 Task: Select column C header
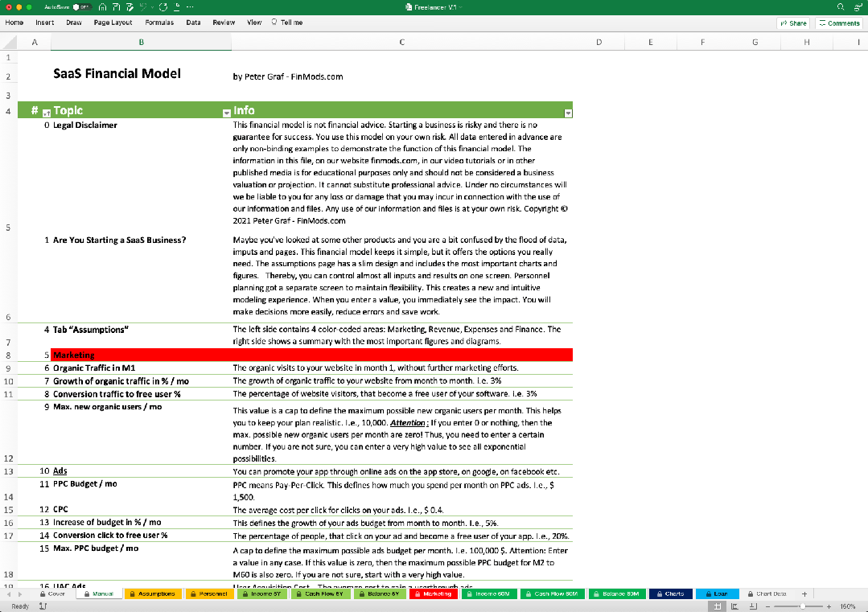click(x=402, y=42)
